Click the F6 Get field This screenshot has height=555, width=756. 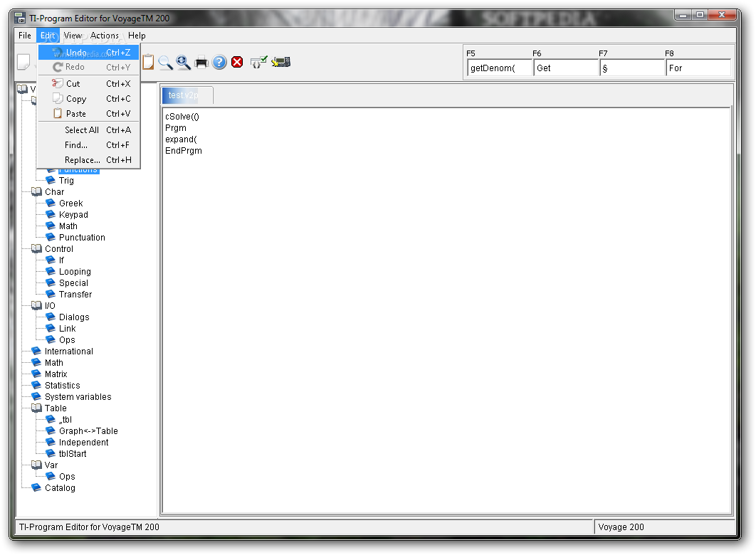point(565,68)
